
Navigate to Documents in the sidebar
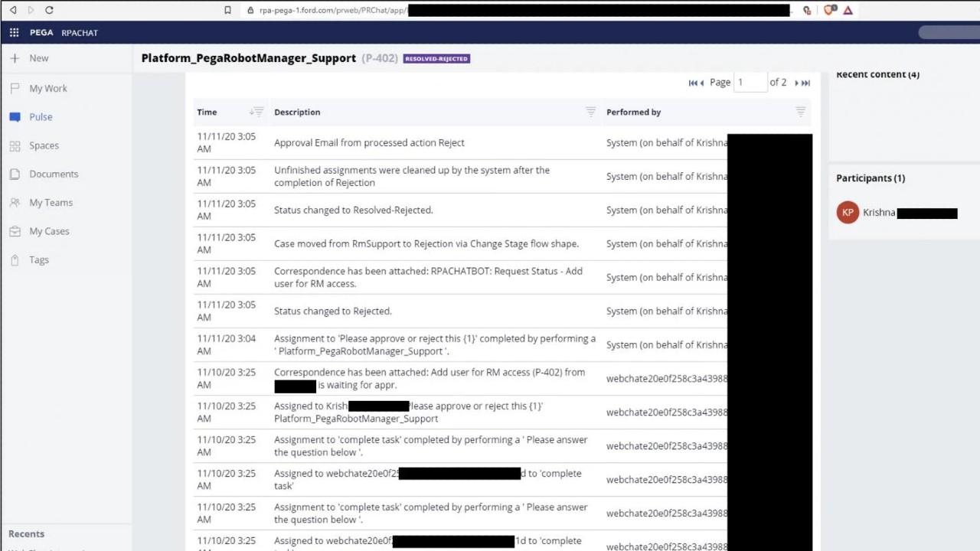tap(54, 174)
